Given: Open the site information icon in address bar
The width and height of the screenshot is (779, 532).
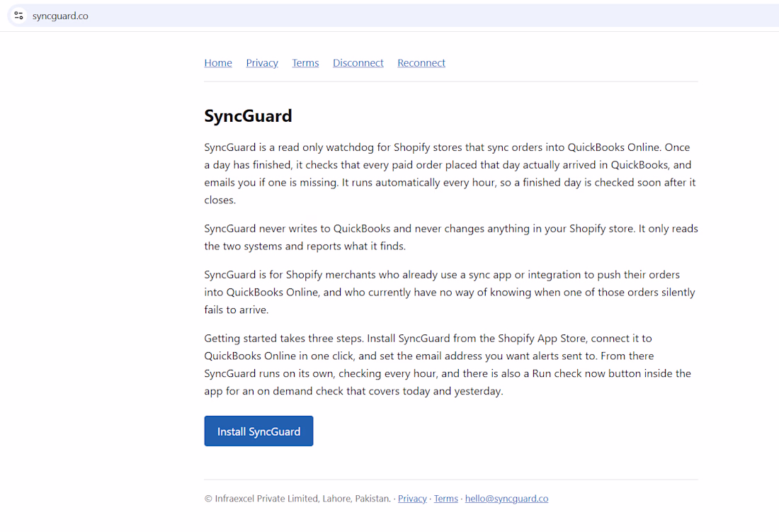Looking at the screenshot, I should [19, 16].
